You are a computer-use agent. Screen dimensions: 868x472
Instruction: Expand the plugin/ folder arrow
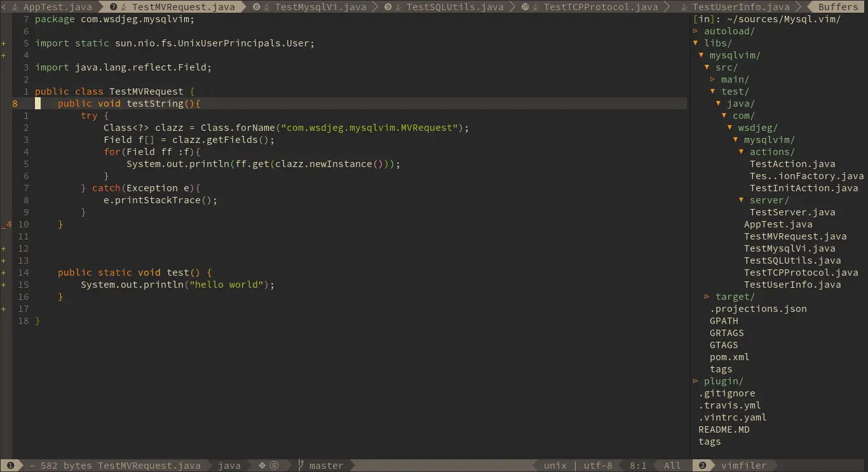(x=696, y=381)
